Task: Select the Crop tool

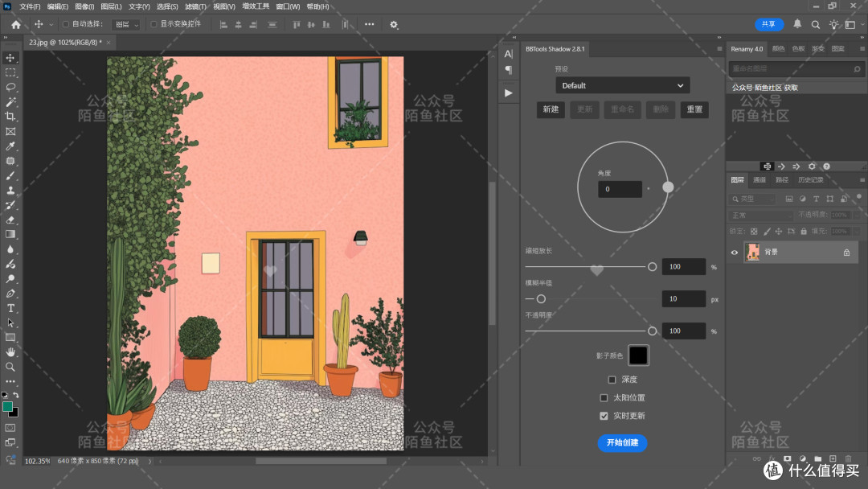Action: click(x=10, y=117)
